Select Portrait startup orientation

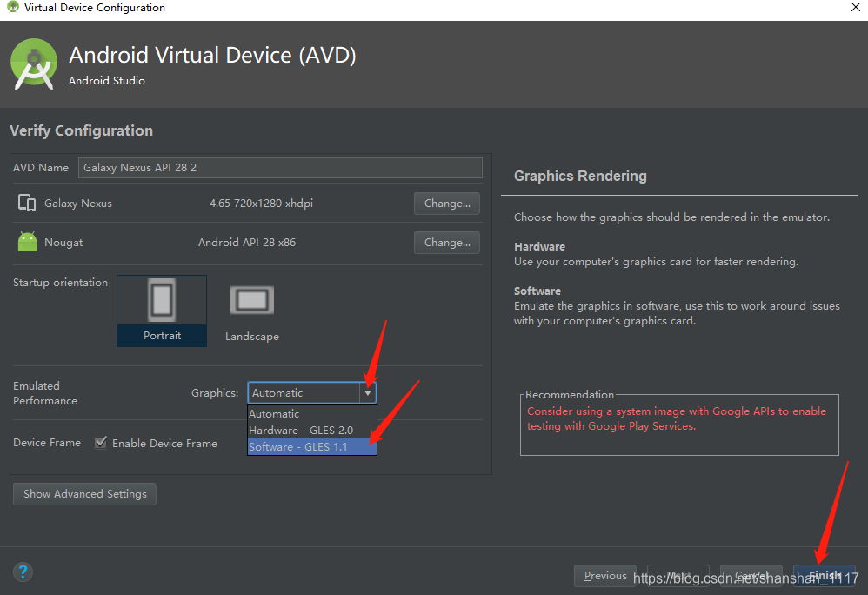(162, 311)
